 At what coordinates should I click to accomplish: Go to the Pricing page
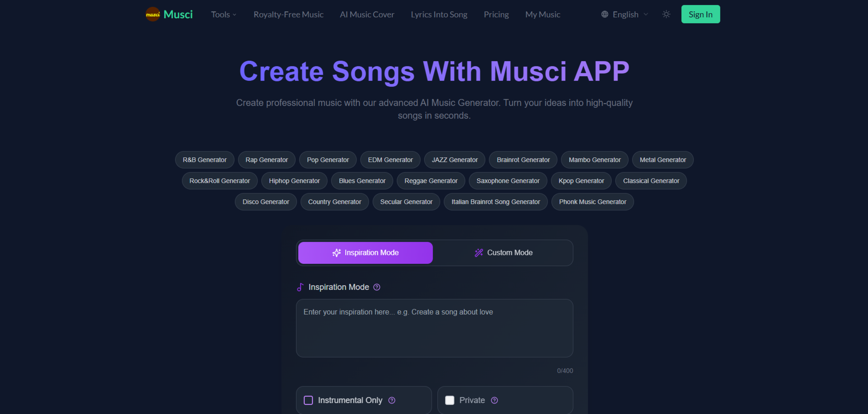pyautogui.click(x=496, y=14)
